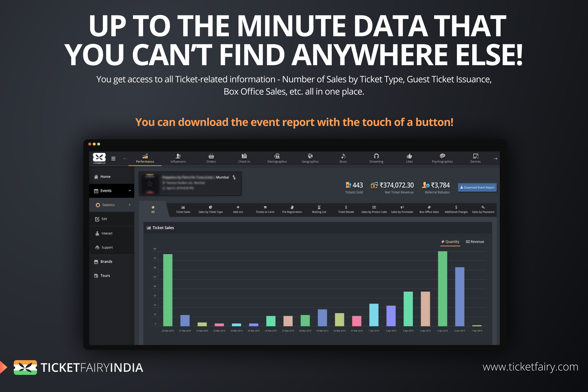
Task: Toggle the event switcher arrows beside Mumbai
Action: click(x=234, y=177)
